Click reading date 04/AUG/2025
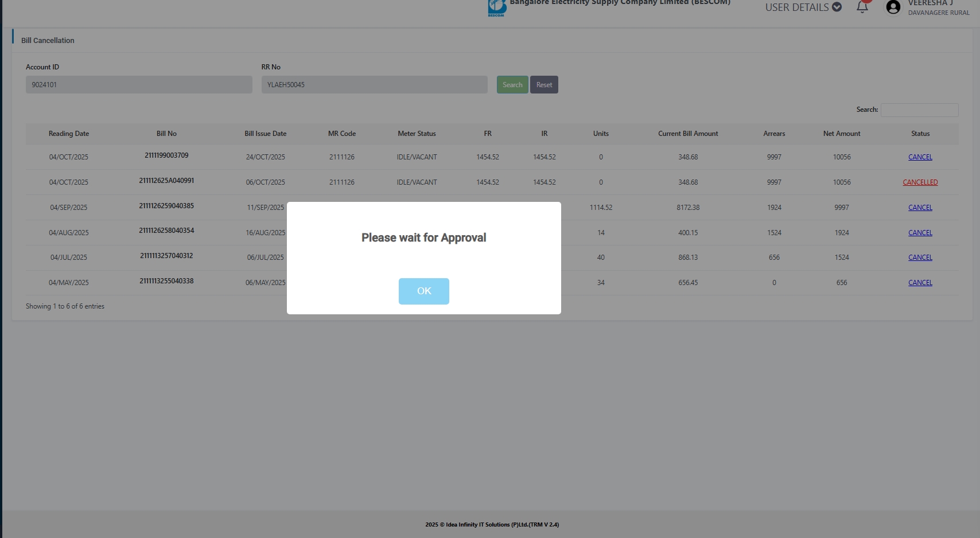 point(69,233)
